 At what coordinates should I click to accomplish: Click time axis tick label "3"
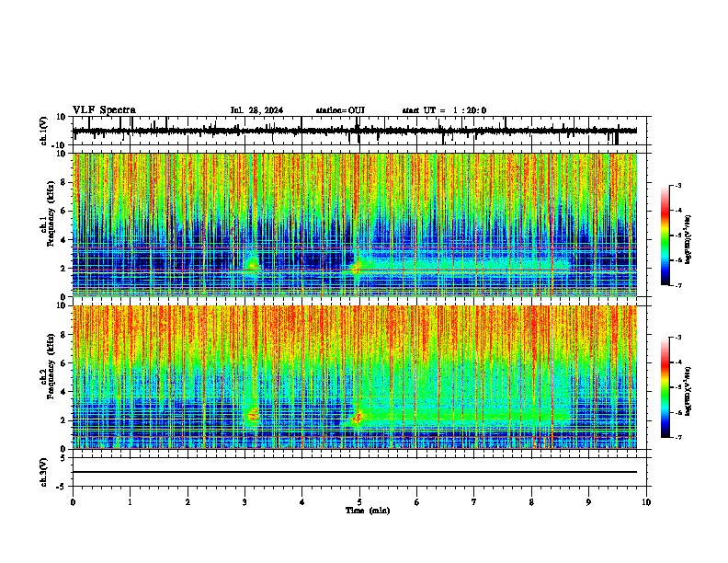[245, 502]
